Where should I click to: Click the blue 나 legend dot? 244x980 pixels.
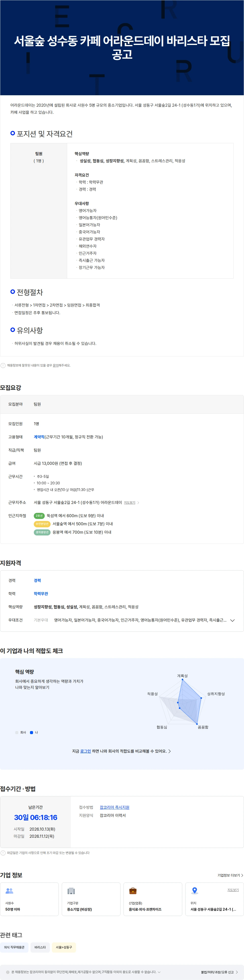tap(32, 732)
